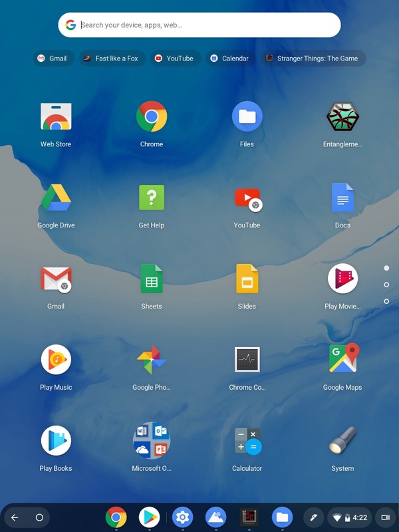This screenshot has height=532, width=399.
Task: Open the Get Help app
Action: [152, 198]
